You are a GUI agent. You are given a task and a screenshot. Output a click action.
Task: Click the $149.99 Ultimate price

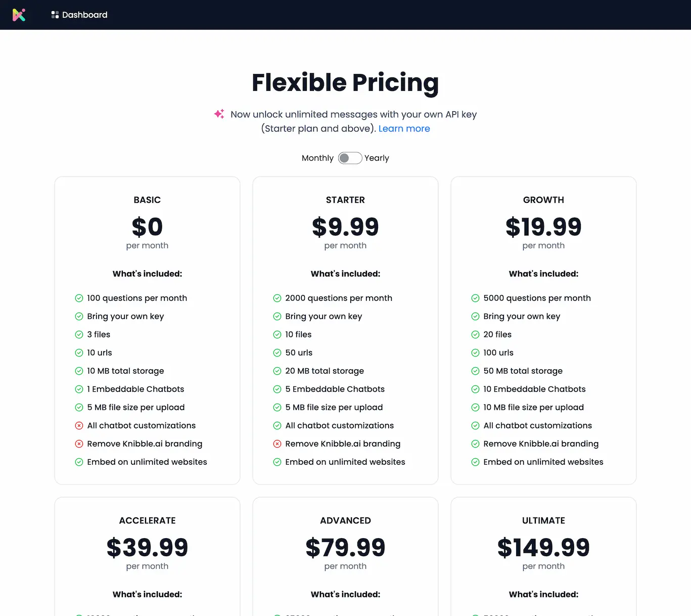[543, 548]
